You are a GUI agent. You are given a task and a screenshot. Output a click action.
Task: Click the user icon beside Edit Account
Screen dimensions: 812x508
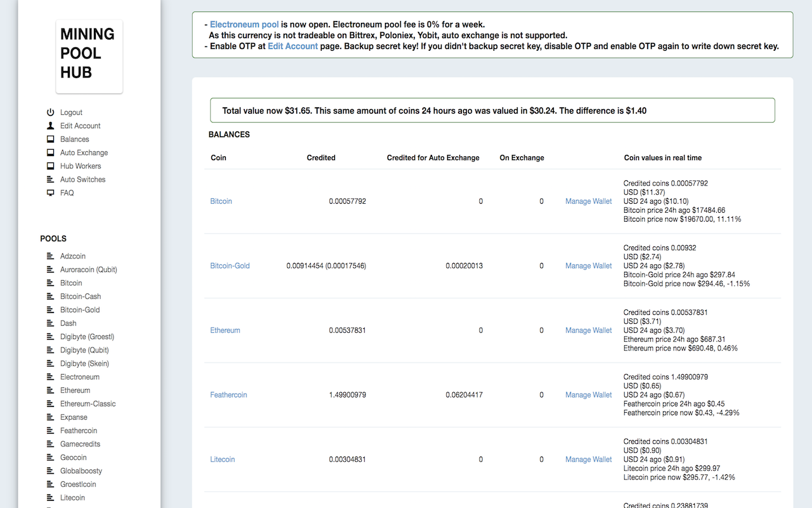coord(51,126)
